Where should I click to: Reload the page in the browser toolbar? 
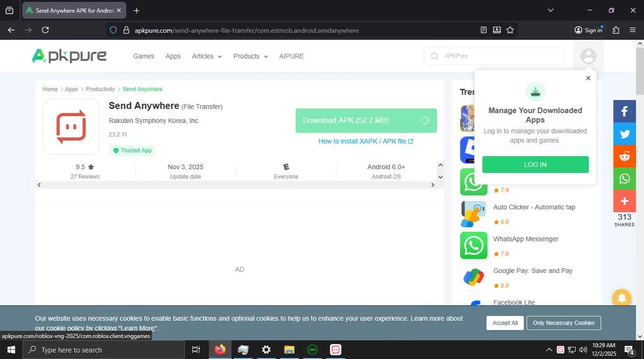coord(45,30)
